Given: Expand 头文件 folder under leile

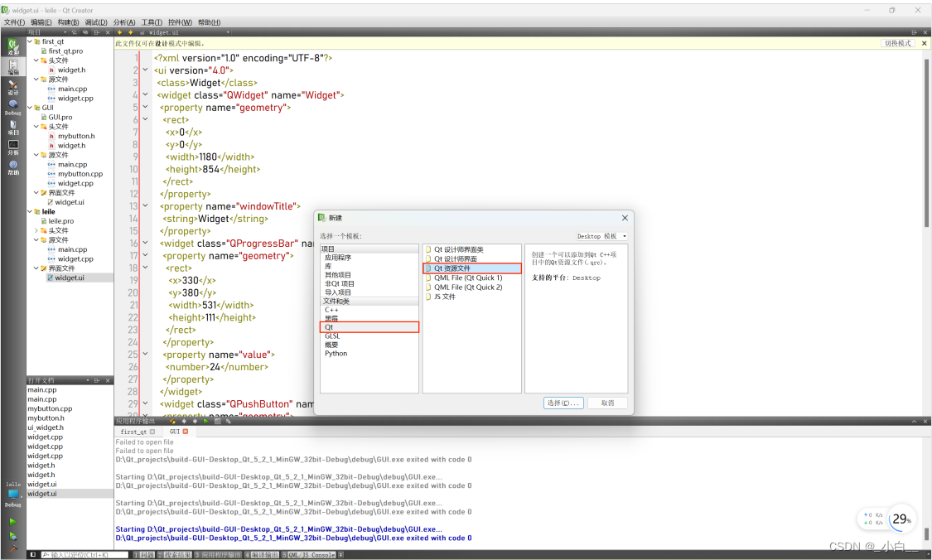Looking at the screenshot, I should [36, 230].
